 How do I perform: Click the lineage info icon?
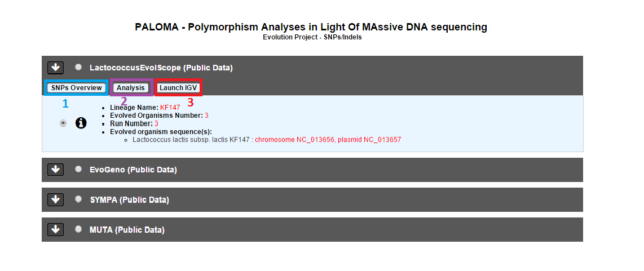[x=81, y=123]
